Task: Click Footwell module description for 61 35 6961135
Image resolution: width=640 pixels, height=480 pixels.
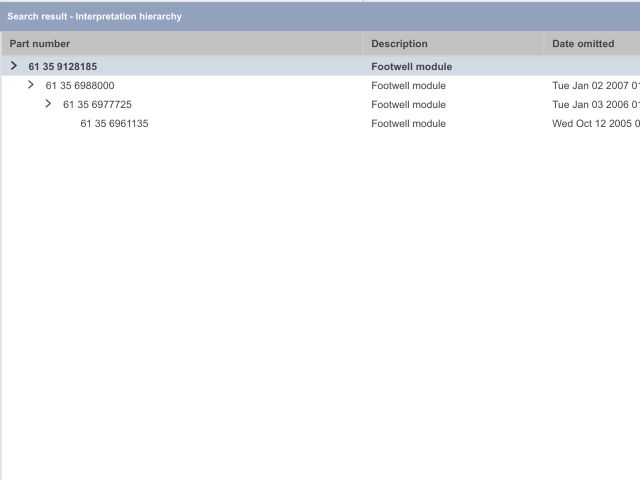Action: [x=408, y=124]
